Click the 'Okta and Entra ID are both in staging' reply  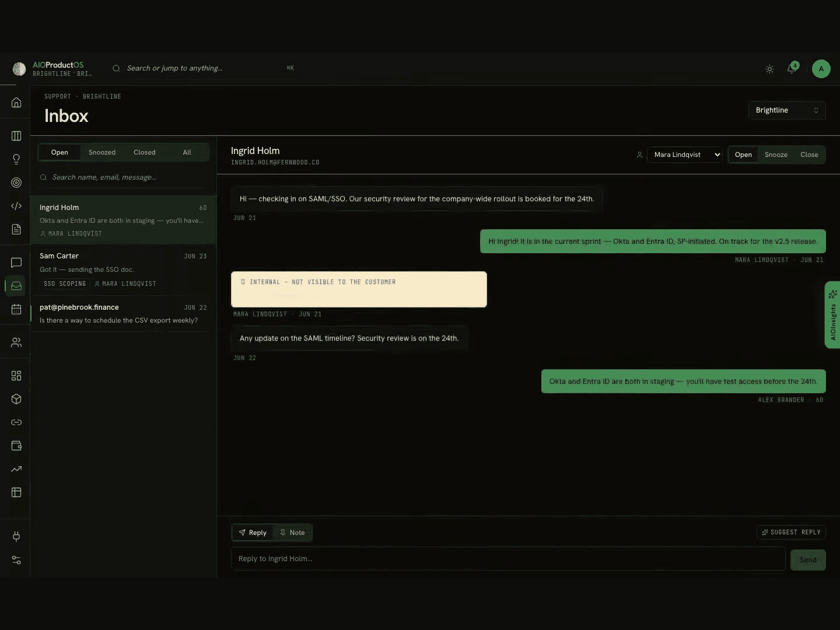click(x=683, y=381)
